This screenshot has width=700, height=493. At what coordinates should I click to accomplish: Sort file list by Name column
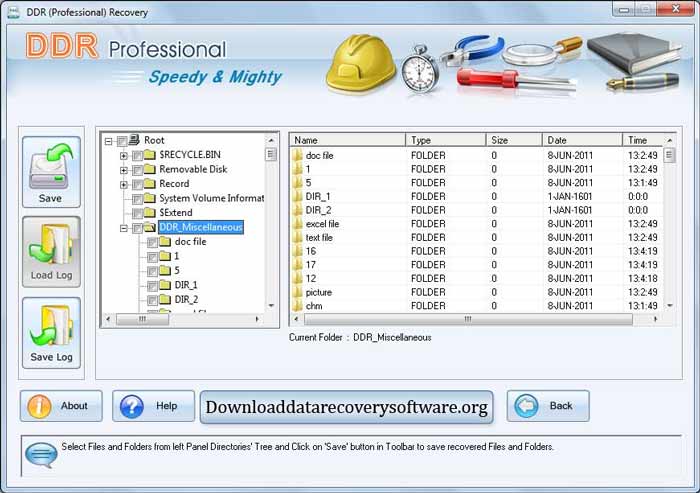coord(348,140)
